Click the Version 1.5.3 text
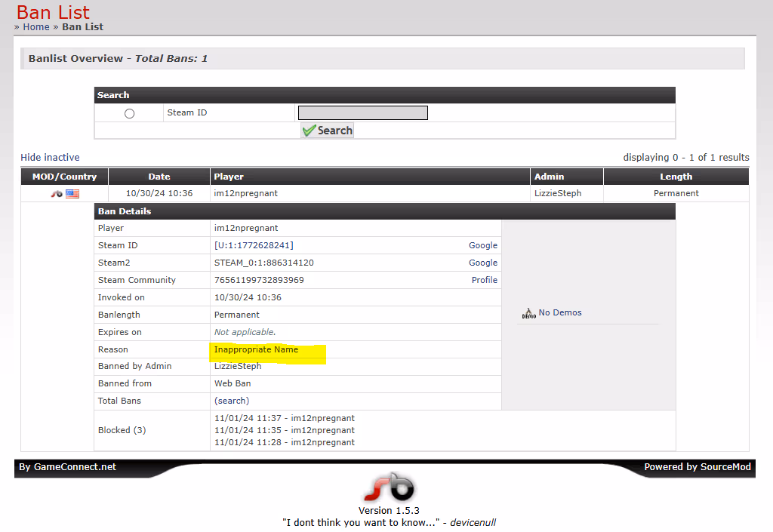Viewport: 773px width, 532px height. coord(389,510)
